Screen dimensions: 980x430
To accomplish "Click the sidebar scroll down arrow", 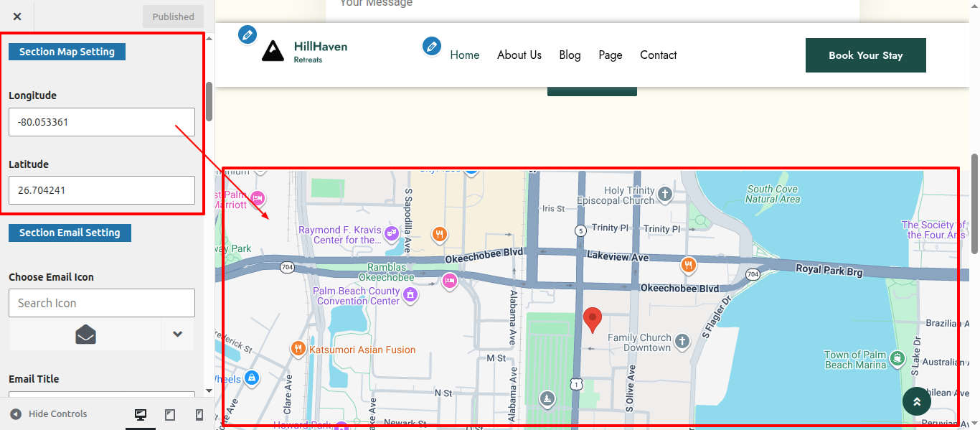I will 209,391.
